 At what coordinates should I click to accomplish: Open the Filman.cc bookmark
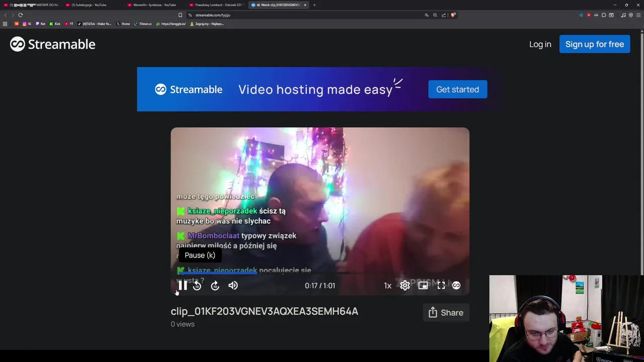[143, 24]
